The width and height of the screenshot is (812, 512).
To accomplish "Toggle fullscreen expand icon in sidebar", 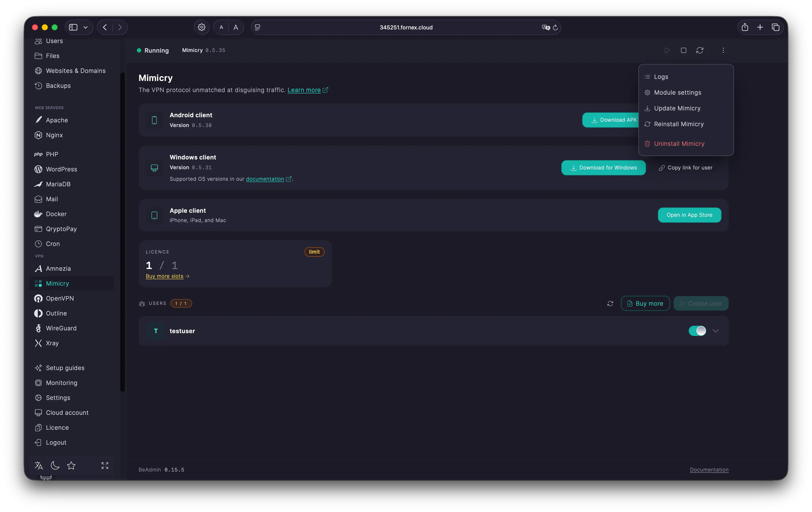I will tap(105, 466).
